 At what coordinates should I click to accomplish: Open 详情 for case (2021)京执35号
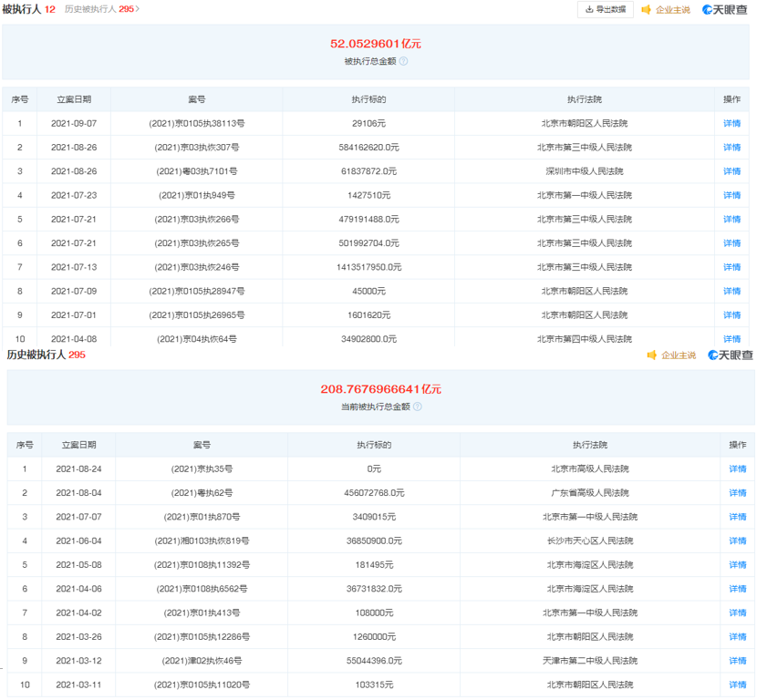[x=737, y=469]
